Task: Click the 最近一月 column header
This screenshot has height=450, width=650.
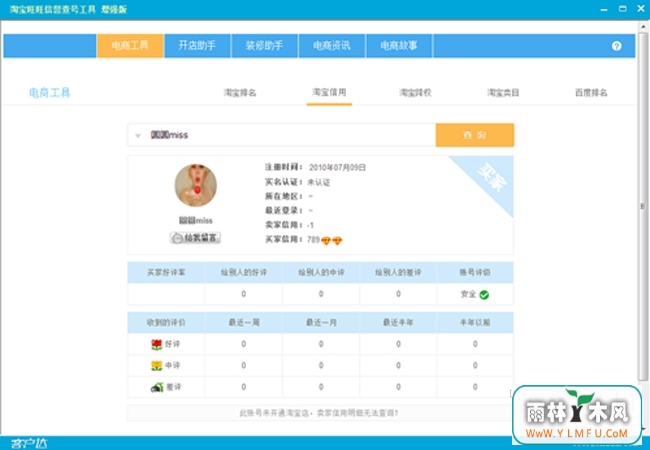Action: click(321, 322)
